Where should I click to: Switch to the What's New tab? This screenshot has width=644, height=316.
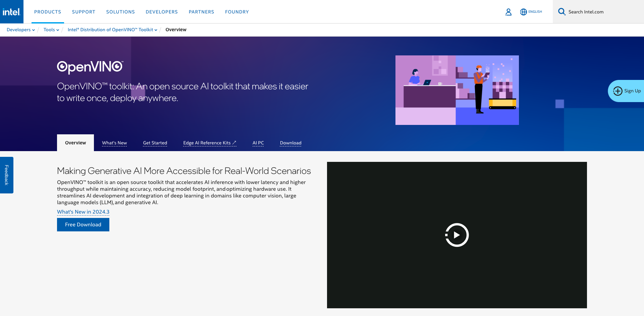coord(114,143)
